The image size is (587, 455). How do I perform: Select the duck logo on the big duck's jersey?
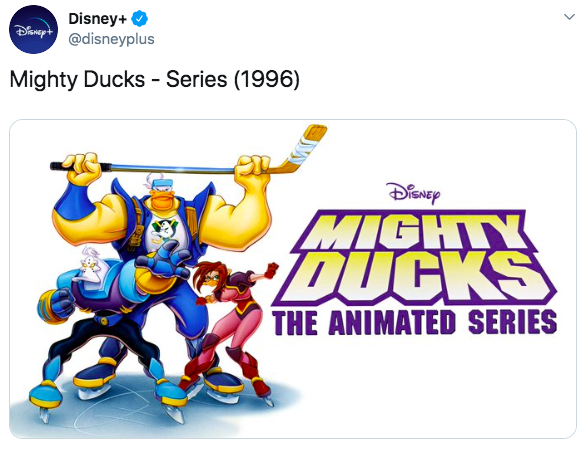163,229
